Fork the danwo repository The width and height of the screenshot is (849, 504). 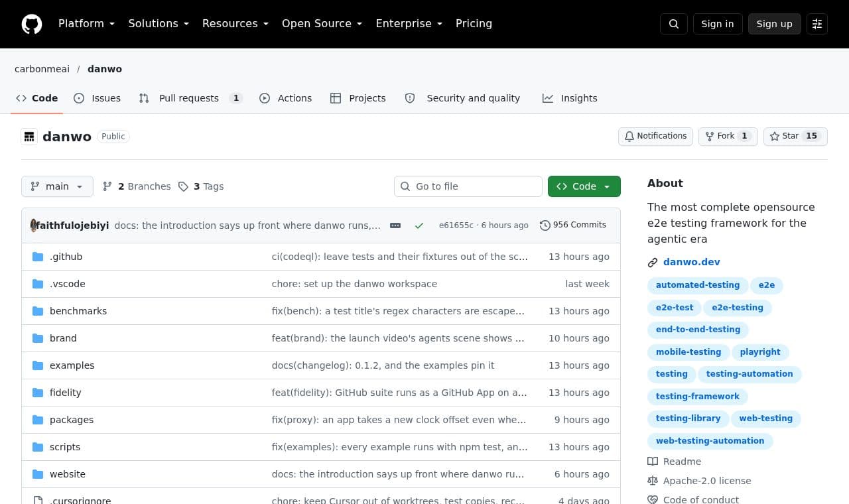(x=728, y=136)
